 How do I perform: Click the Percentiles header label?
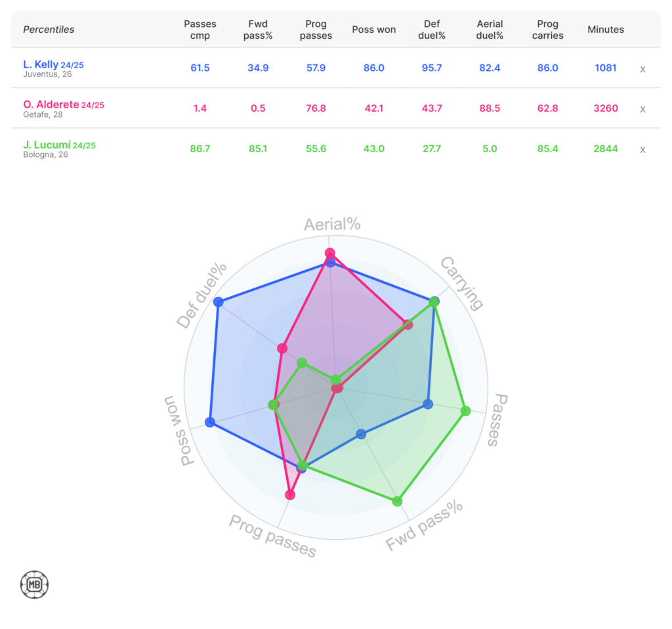(x=49, y=30)
